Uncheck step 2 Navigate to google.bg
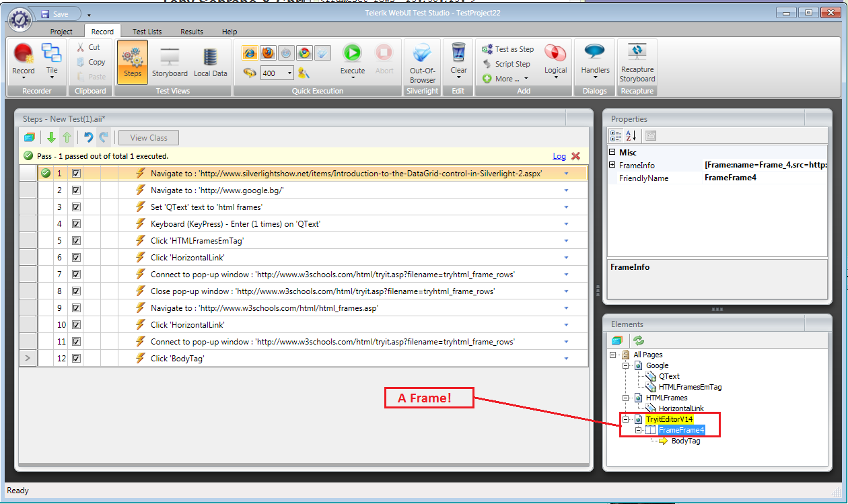The width and height of the screenshot is (848, 504). [76, 190]
